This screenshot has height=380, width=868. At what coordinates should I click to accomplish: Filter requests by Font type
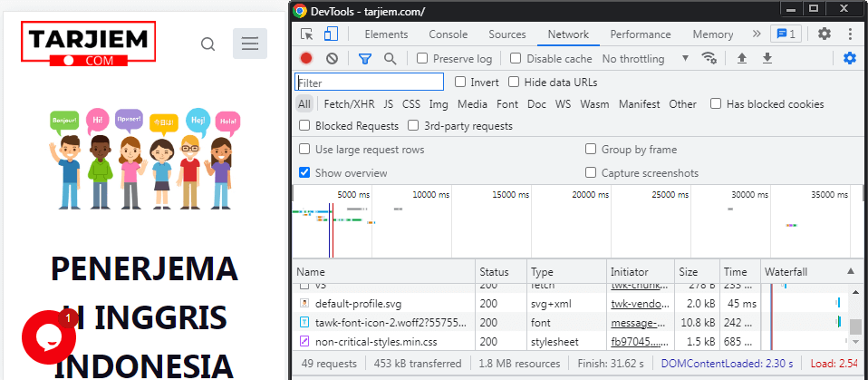pyautogui.click(x=507, y=103)
